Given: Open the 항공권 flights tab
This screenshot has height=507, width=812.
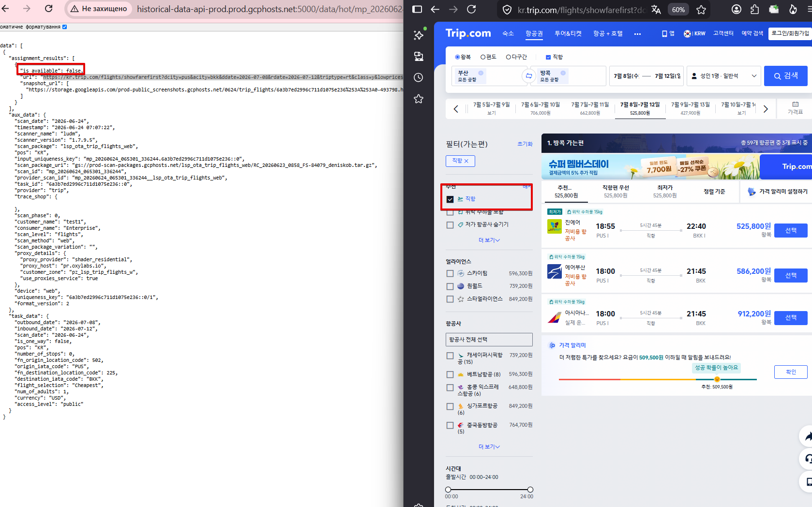Looking at the screenshot, I should coord(534,33).
